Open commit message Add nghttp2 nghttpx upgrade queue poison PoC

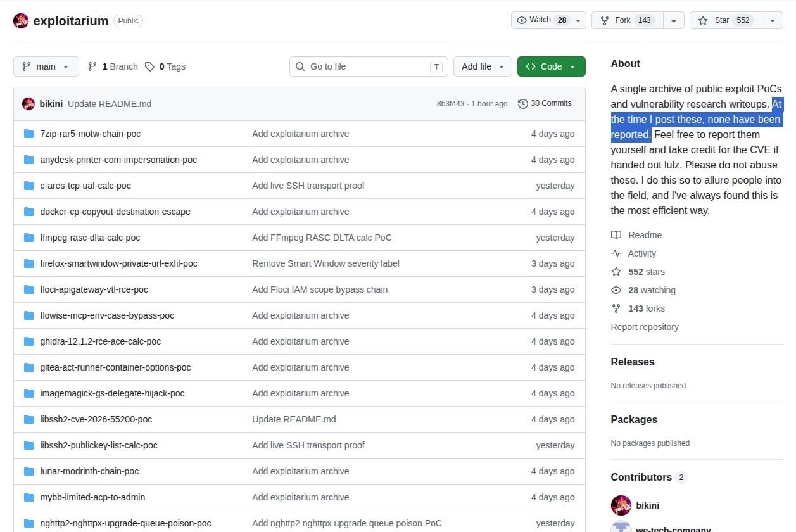pyautogui.click(x=347, y=523)
